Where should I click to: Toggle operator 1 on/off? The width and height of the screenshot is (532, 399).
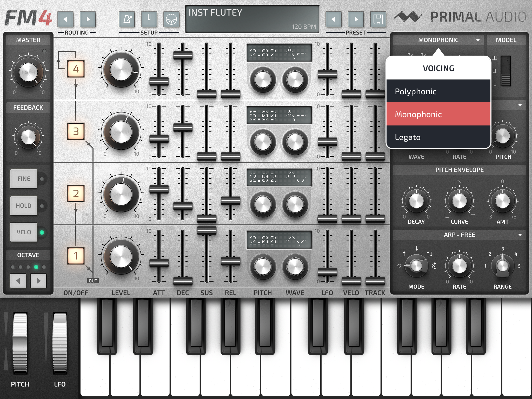pos(76,256)
